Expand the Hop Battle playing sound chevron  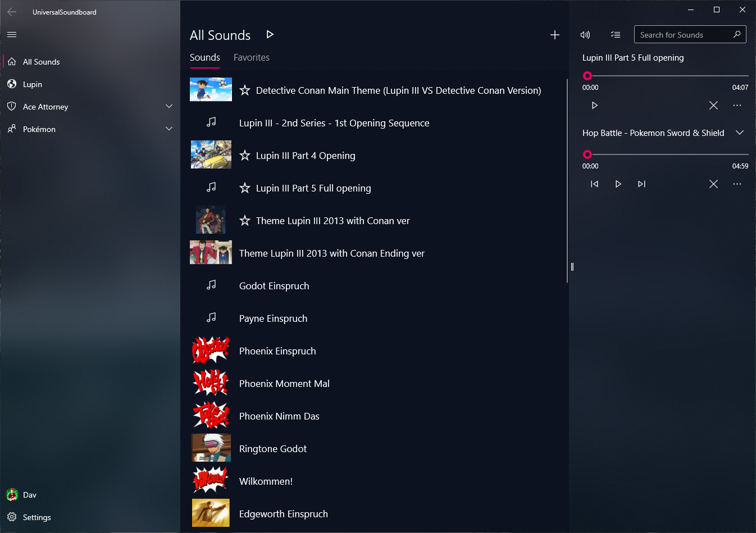coord(740,133)
